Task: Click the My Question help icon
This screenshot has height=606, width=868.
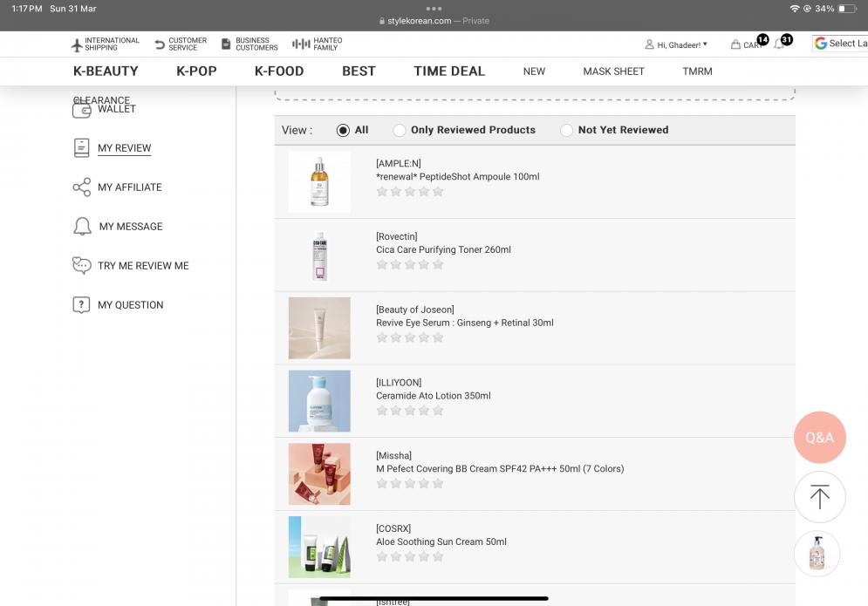Action: (81, 305)
